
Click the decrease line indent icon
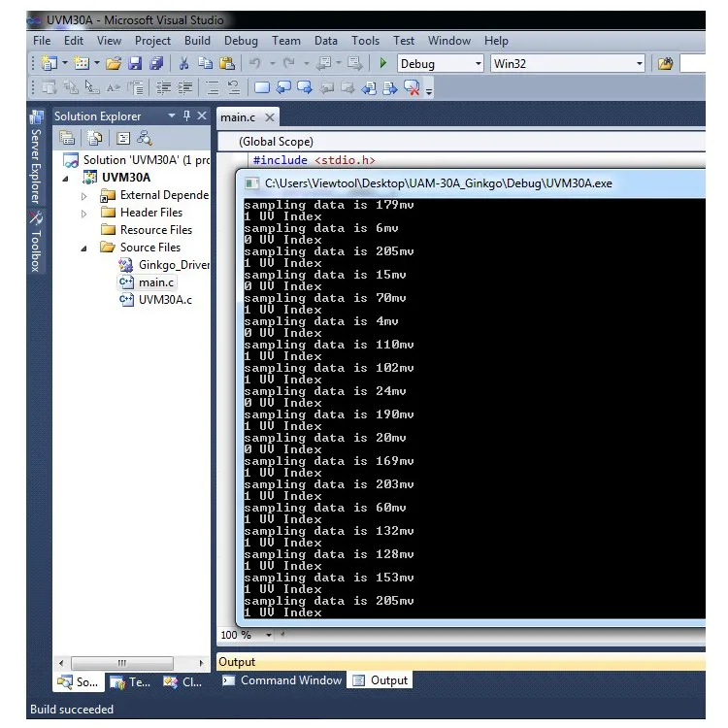click(x=163, y=87)
